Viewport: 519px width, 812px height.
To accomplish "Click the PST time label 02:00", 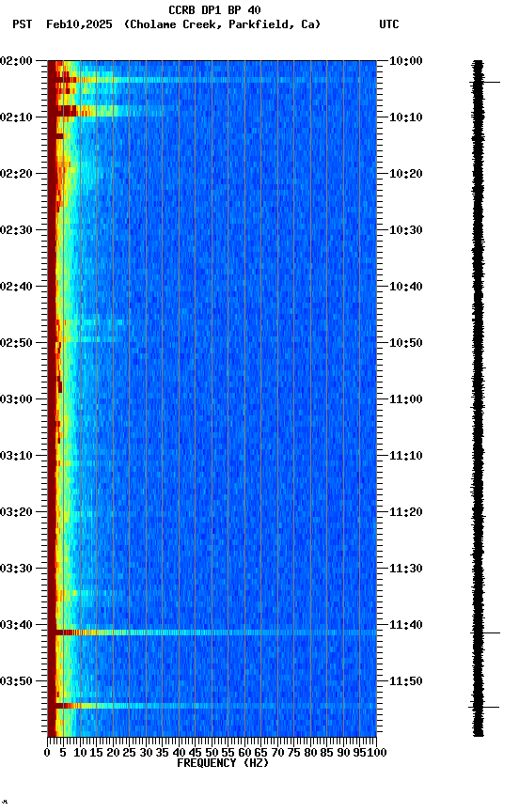I will tap(16, 61).
